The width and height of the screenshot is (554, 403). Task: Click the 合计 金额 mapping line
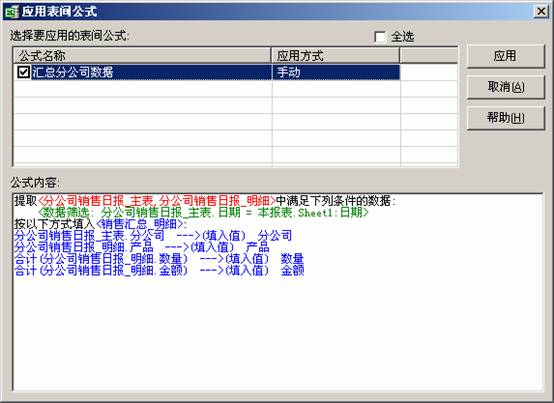(x=159, y=271)
